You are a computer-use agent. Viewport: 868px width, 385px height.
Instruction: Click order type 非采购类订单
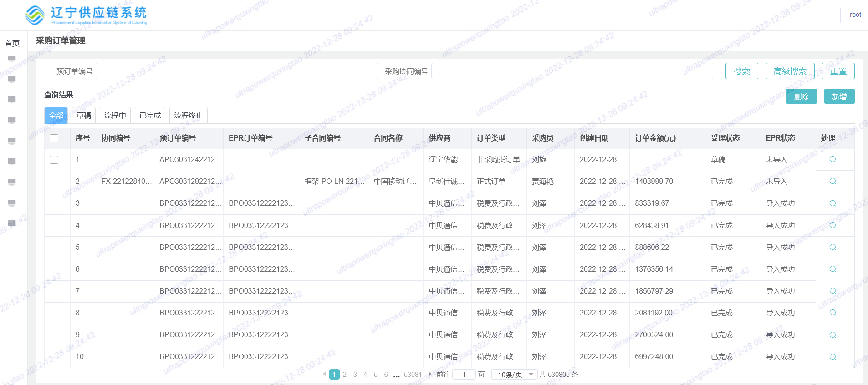(498, 159)
